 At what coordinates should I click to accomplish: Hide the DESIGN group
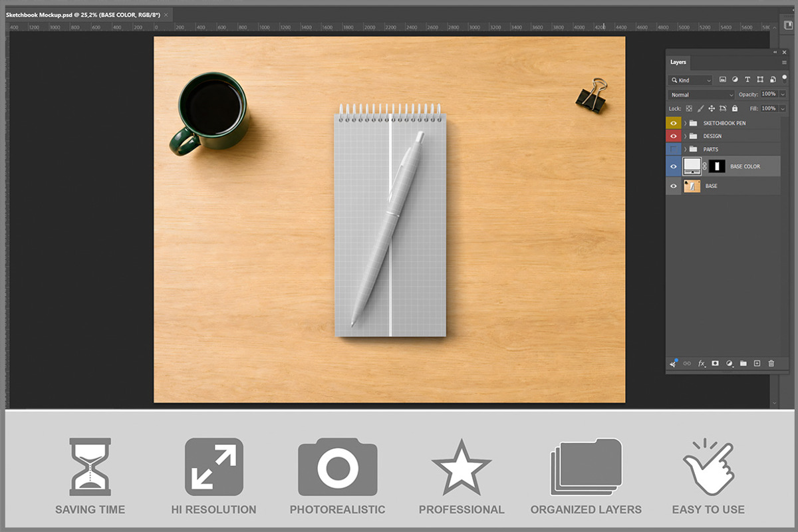click(x=674, y=136)
